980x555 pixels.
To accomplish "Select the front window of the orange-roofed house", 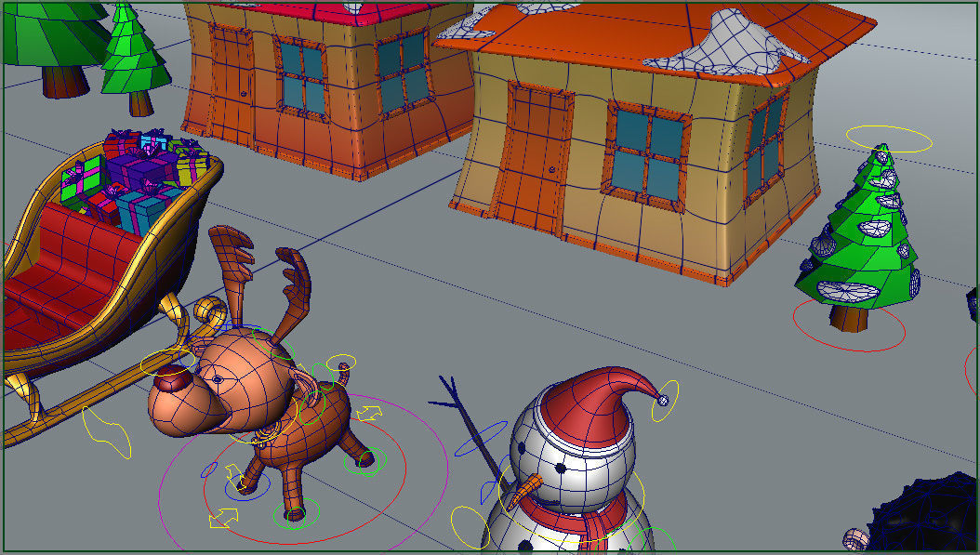I will (645, 156).
